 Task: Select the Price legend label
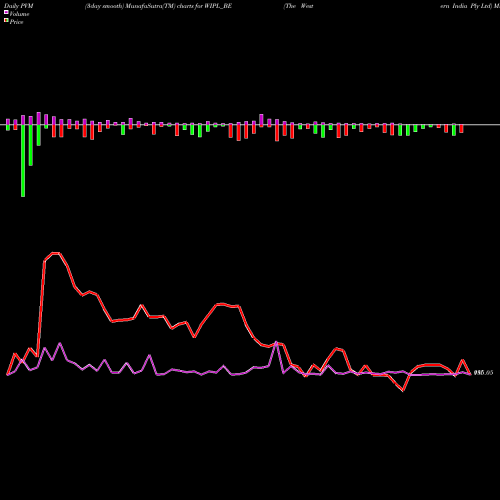[x=16, y=22]
